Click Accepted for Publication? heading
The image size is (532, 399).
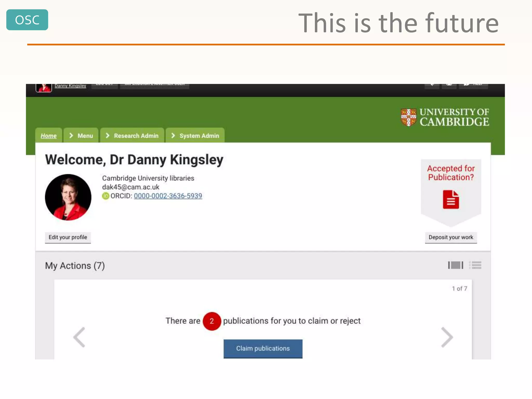point(451,173)
